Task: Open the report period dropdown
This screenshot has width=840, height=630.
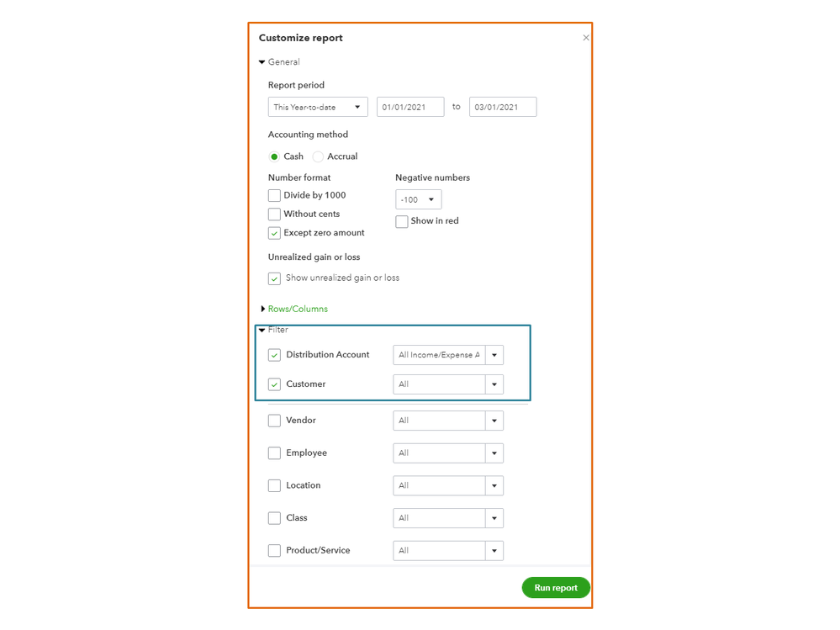Action: pos(318,107)
